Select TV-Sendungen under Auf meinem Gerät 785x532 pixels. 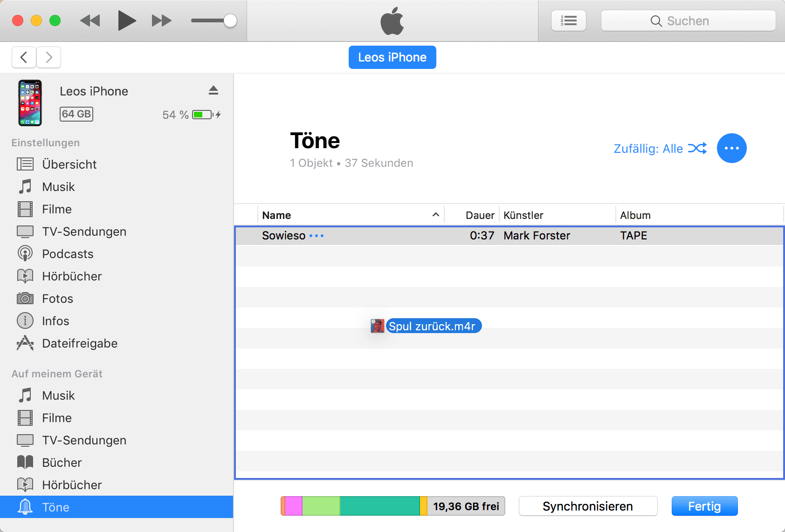point(117,440)
